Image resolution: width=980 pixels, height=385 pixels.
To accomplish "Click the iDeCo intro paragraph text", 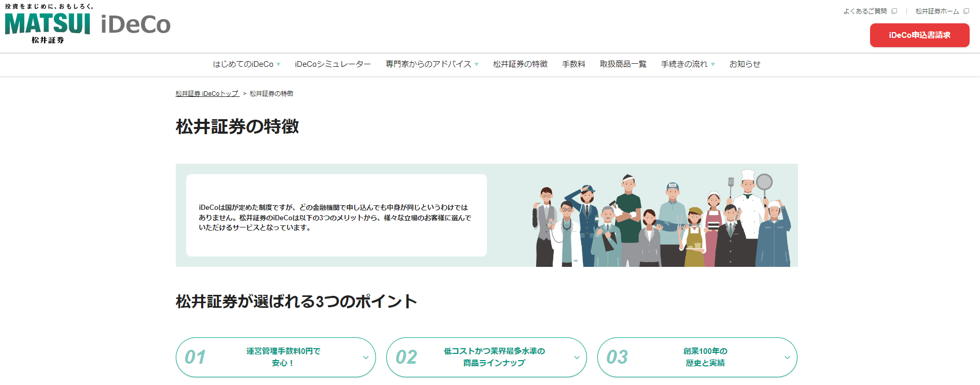I will [335, 218].
